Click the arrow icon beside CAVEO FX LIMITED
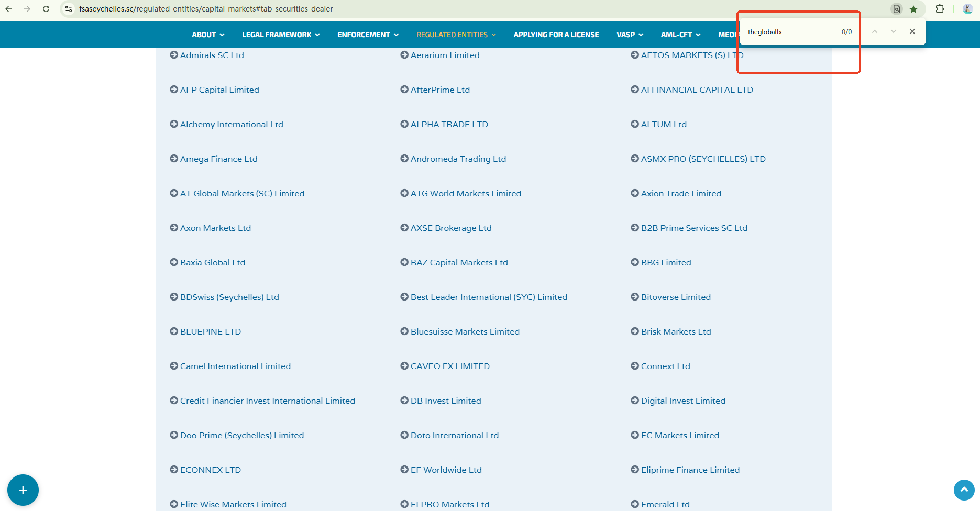This screenshot has height=511, width=980. coord(404,366)
